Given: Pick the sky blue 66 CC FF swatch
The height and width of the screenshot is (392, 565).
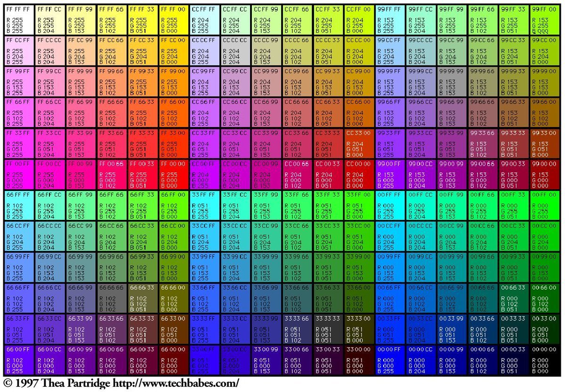Looking at the screenshot, I should click(19, 236).
